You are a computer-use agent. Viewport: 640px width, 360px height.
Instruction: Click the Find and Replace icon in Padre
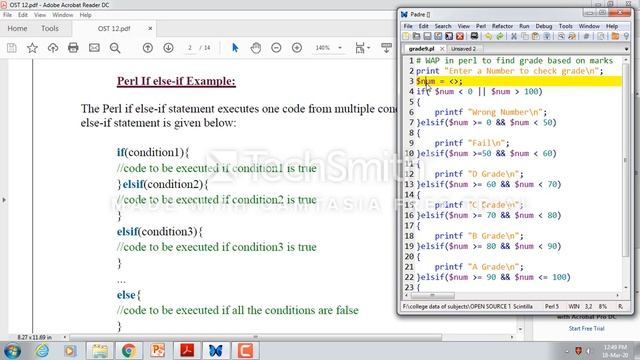[x=572, y=36]
